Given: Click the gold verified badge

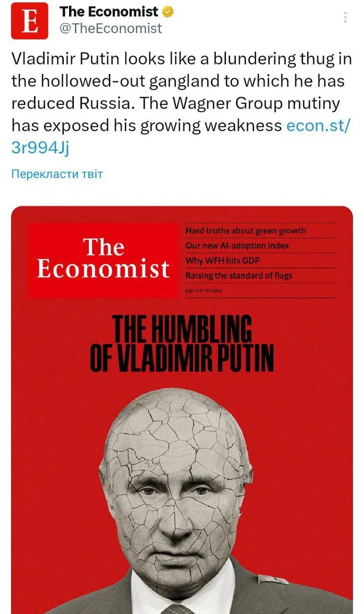Looking at the screenshot, I should click(x=168, y=12).
